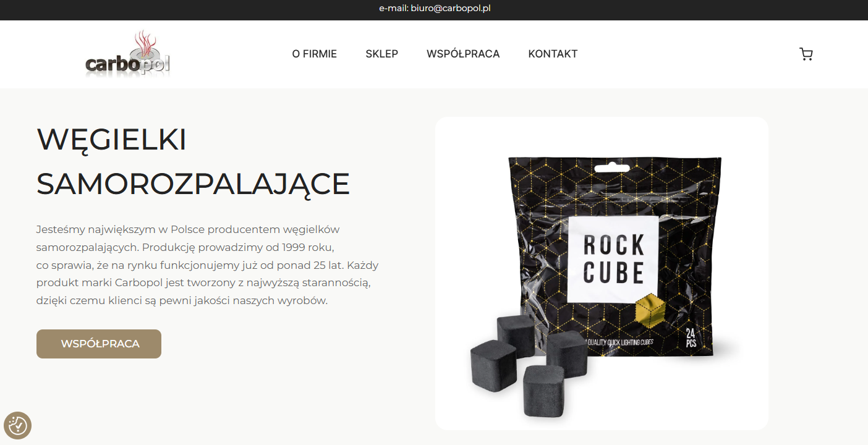Viewport: 868px width, 445px height.
Task: Click the biuro@carbopol.pl email address
Action: [451, 9]
